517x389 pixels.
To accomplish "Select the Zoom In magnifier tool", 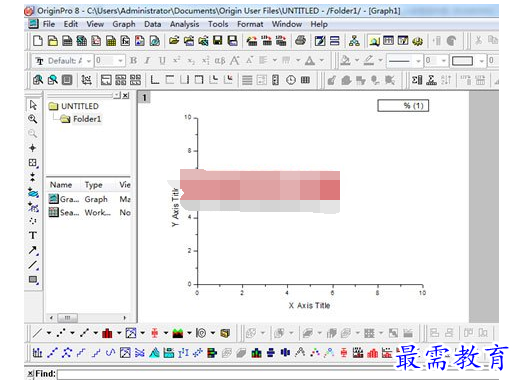I will 33,119.
